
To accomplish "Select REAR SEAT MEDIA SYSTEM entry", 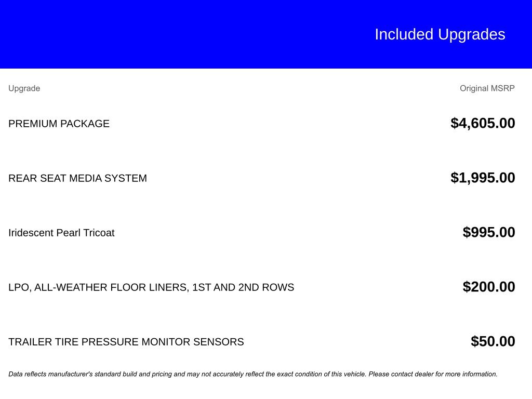I will [x=78, y=178].
